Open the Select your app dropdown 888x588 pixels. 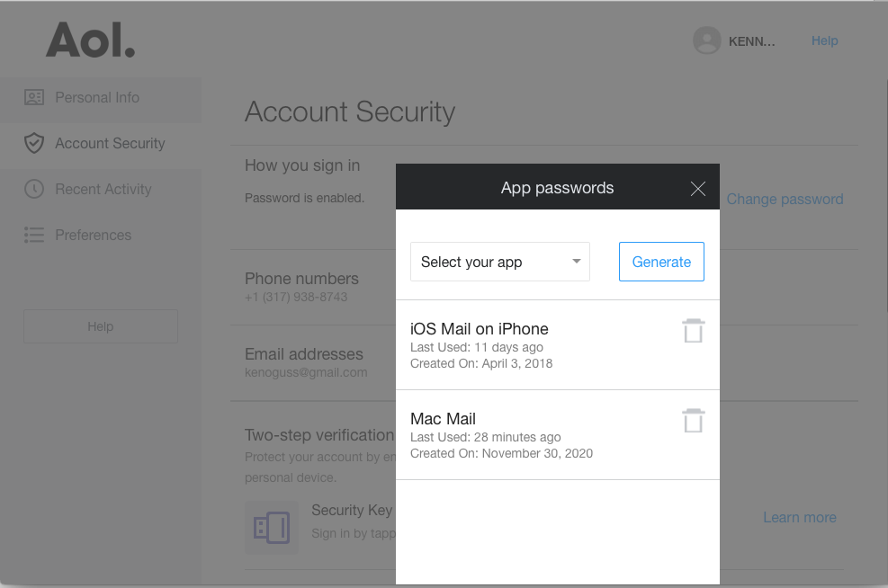(x=500, y=262)
